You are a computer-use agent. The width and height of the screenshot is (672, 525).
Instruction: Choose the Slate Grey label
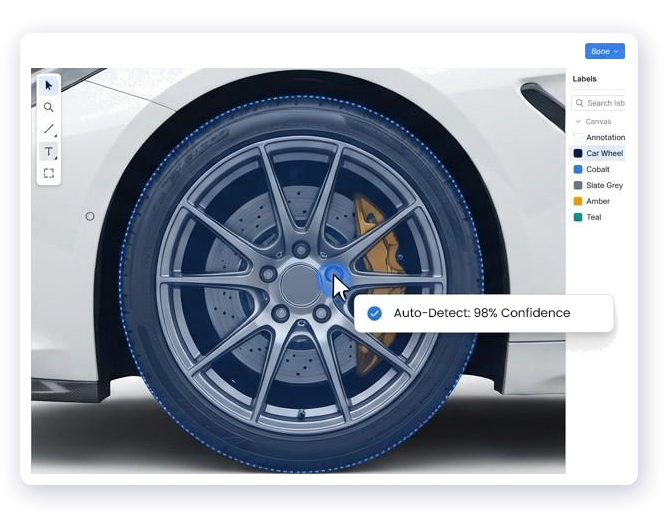[603, 185]
